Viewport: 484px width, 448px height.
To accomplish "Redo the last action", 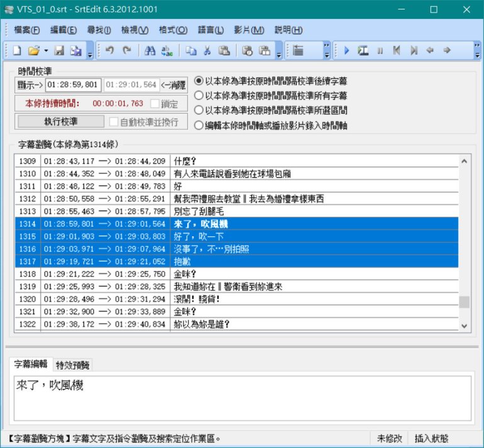I will coord(127,50).
